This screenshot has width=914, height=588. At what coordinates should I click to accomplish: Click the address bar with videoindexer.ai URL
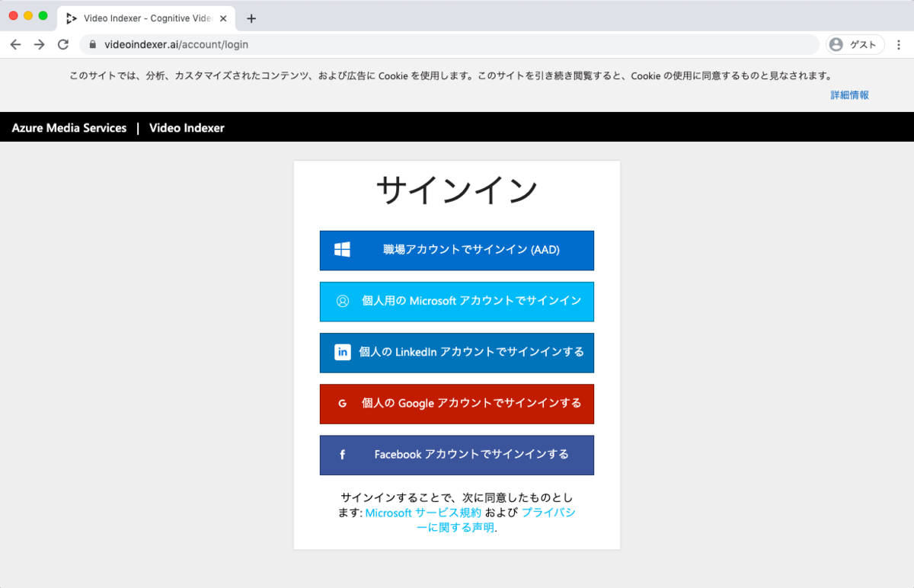(449, 44)
